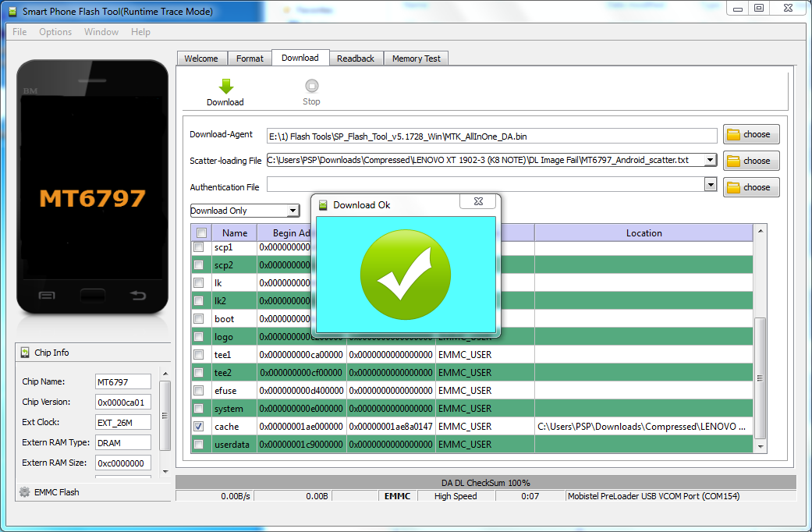Click the Ext Clock value field

point(123,422)
